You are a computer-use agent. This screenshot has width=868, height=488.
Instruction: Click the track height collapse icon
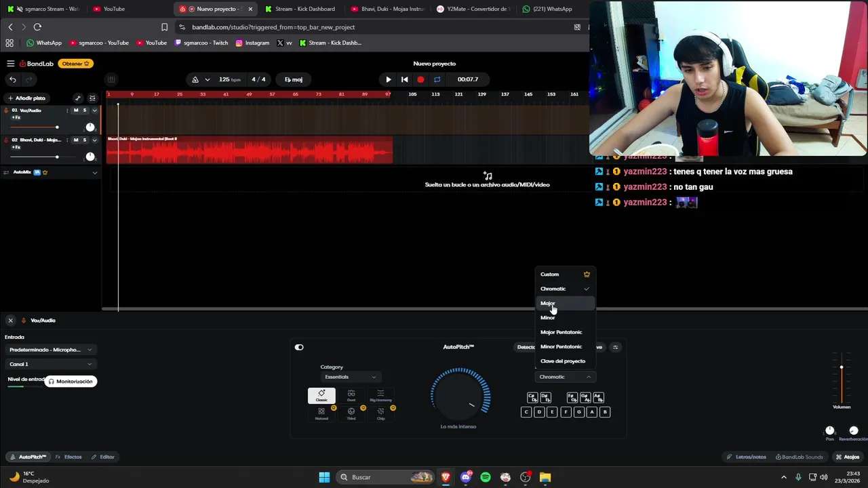92,98
